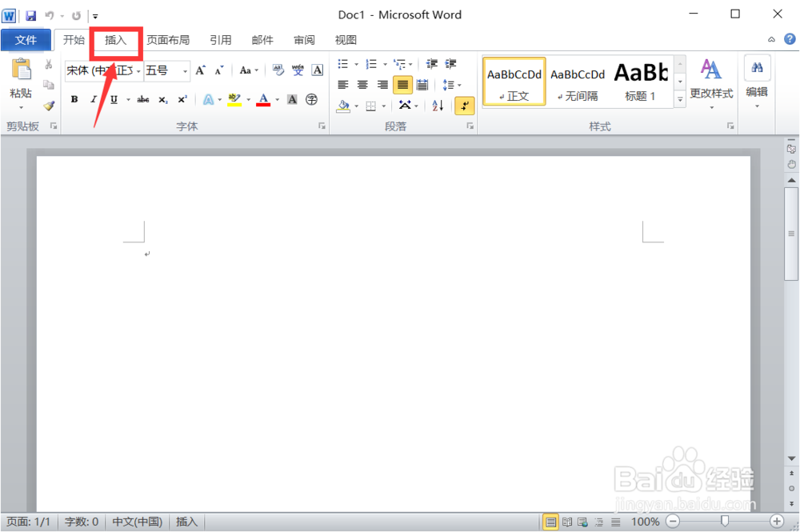The image size is (800, 532).
Task: Open the font color dropdown arrow
Action: click(x=276, y=99)
